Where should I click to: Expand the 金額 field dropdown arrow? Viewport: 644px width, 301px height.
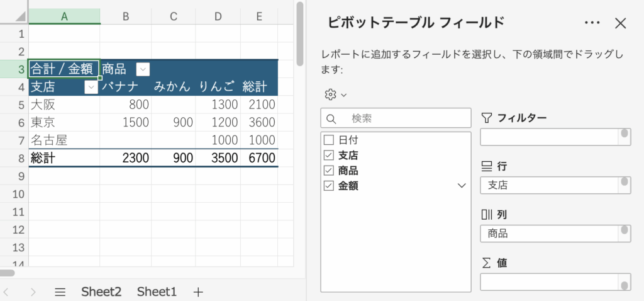(x=462, y=185)
